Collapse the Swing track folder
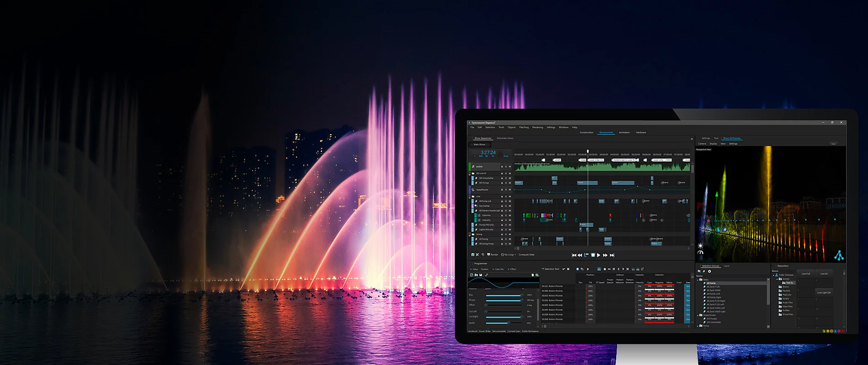 (x=470, y=235)
